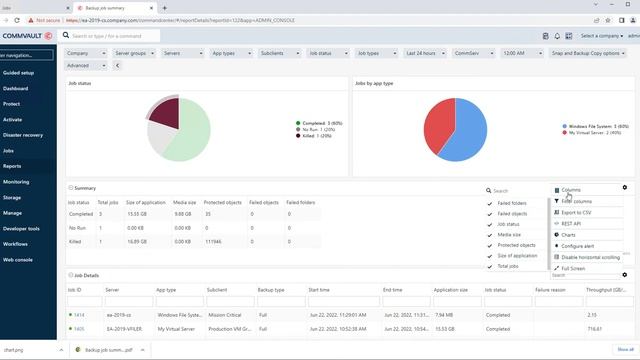Open Reports in the sidebar
640x360 pixels.
click(x=12, y=166)
